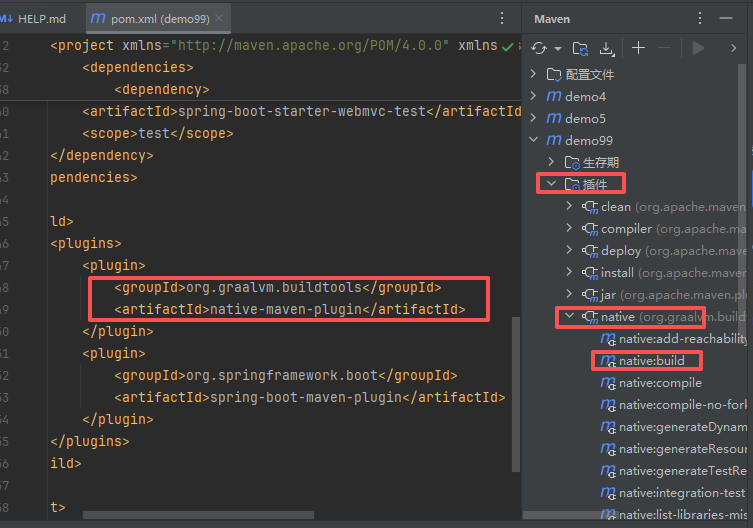Click org.springframework.boot groupId text
Screen dimensions: 753x528
tap(282, 375)
